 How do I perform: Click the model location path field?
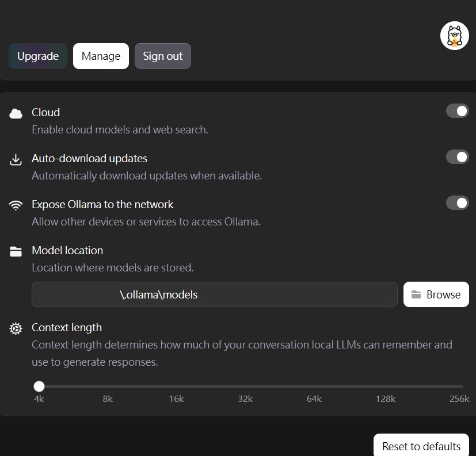(x=214, y=294)
